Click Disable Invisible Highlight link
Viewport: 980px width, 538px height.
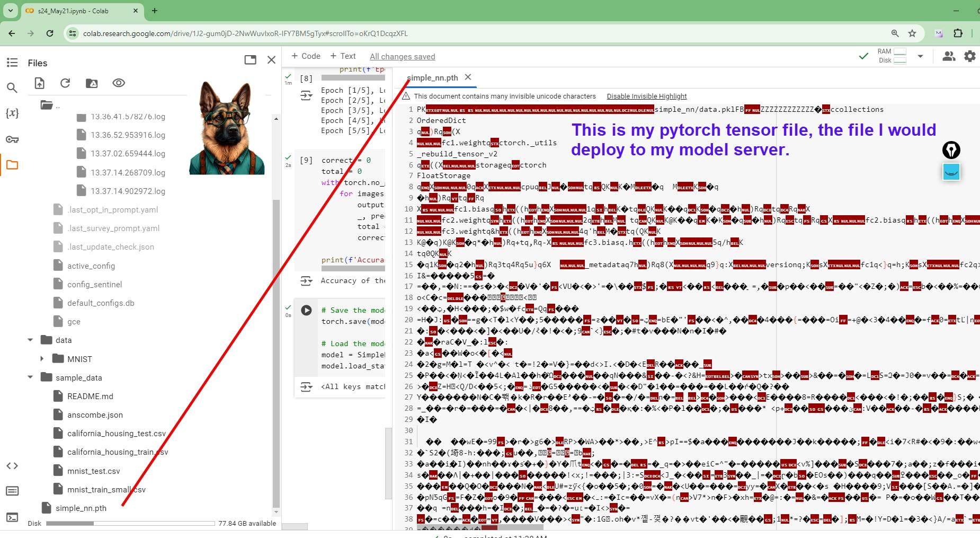(x=646, y=96)
